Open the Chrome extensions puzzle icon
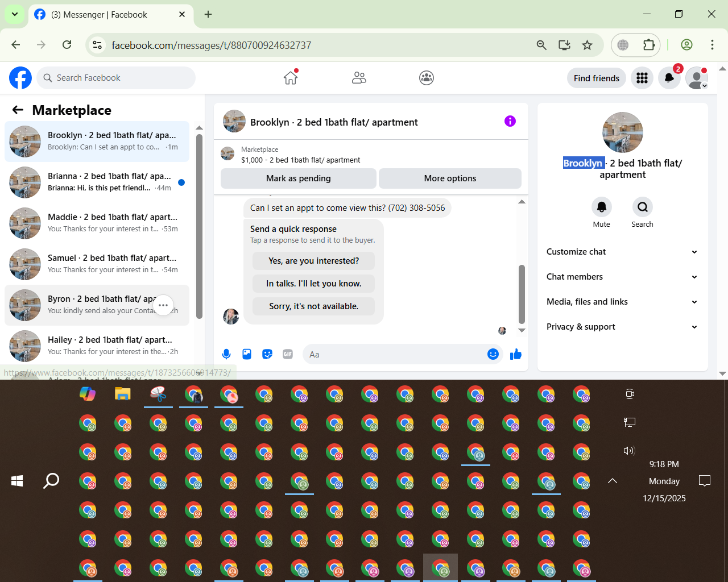 point(649,45)
